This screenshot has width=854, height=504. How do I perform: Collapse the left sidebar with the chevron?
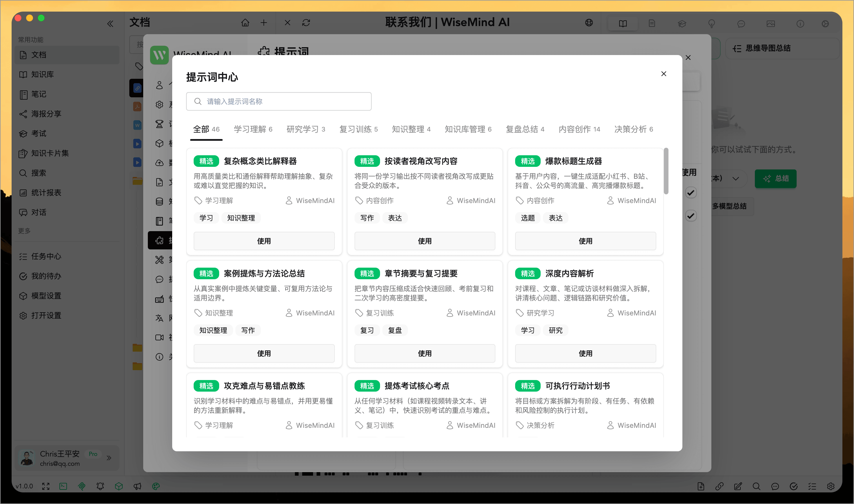[x=110, y=23]
